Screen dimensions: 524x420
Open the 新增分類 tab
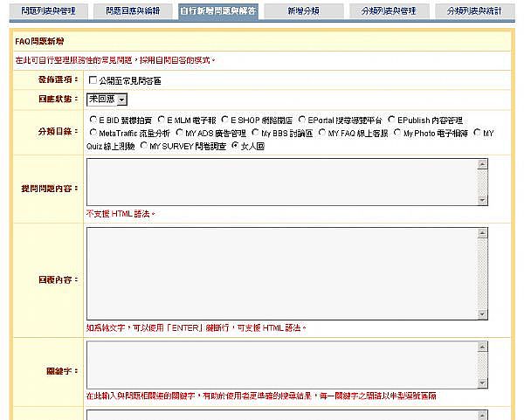[x=303, y=11]
